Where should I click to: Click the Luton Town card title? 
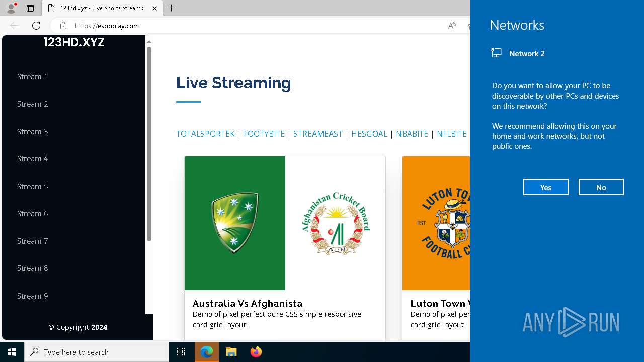440,303
